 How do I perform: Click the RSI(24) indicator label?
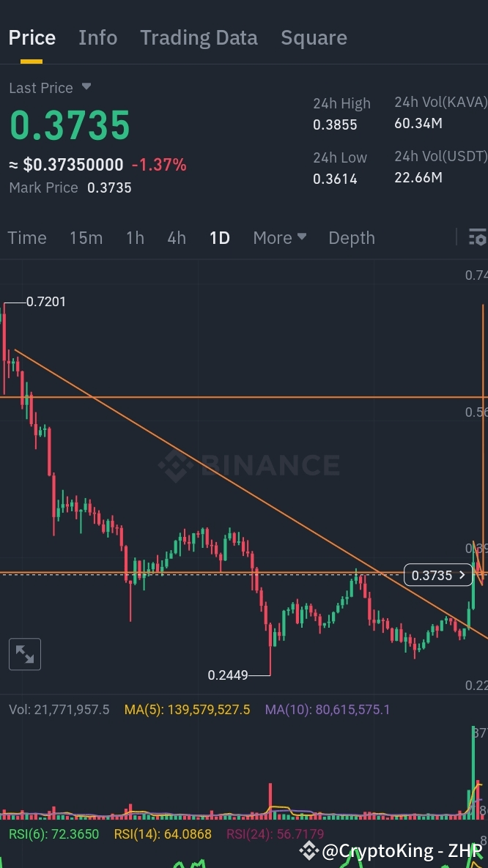click(x=275, y=834)
